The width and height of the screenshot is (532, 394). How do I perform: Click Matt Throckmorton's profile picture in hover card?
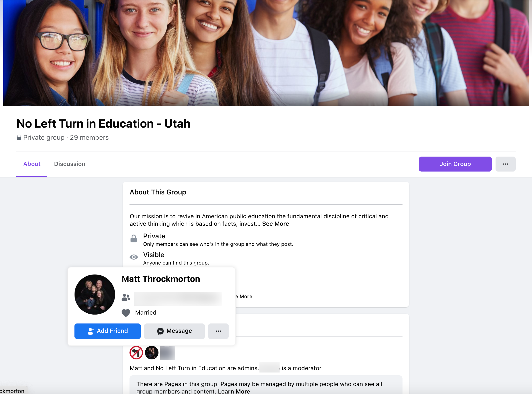pyautogui.click(x=95, y=294)
